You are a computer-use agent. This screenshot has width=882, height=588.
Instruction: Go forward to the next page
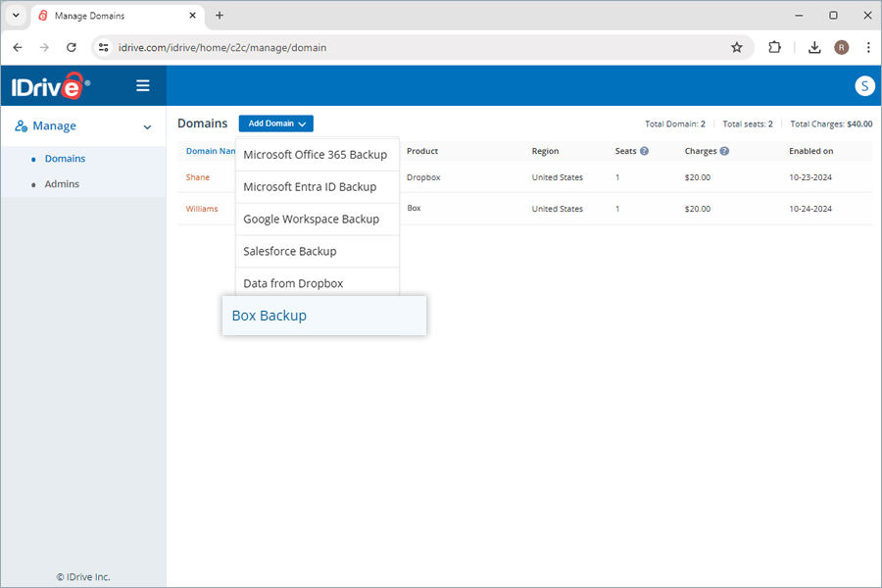[44, 48]
